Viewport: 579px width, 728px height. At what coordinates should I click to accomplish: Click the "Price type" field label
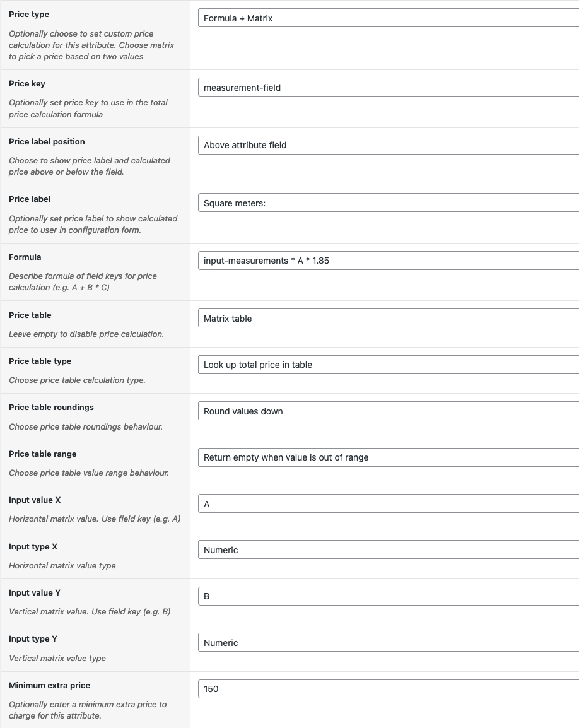pos(29,15)
